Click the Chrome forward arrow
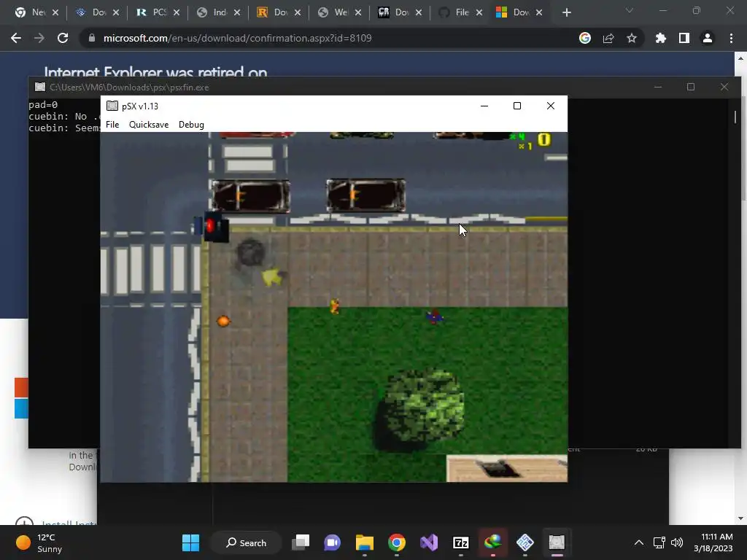747x560 pixels. coord(39,38)
